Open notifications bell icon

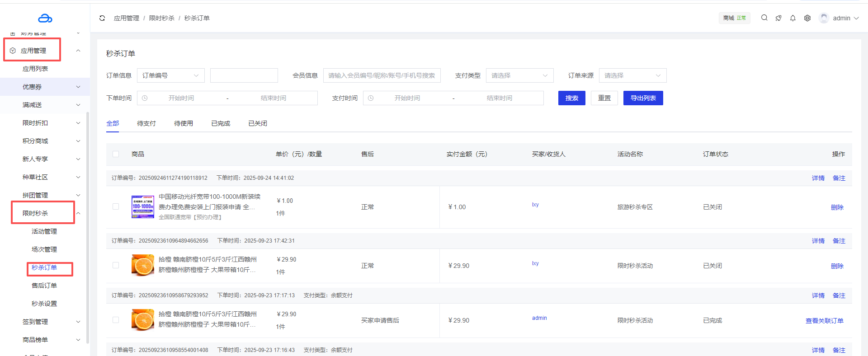click(793, 18)
